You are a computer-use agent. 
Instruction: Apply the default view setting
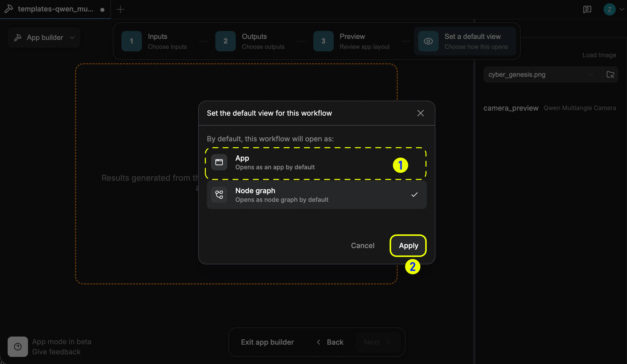408,245
